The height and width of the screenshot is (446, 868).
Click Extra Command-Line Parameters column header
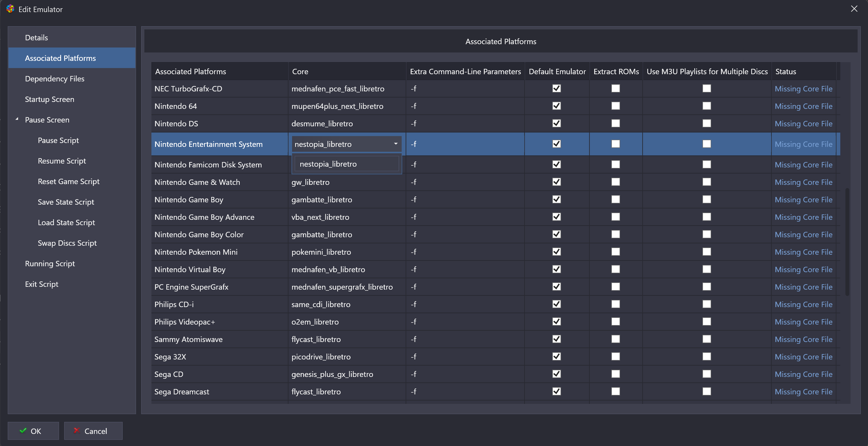465,71
